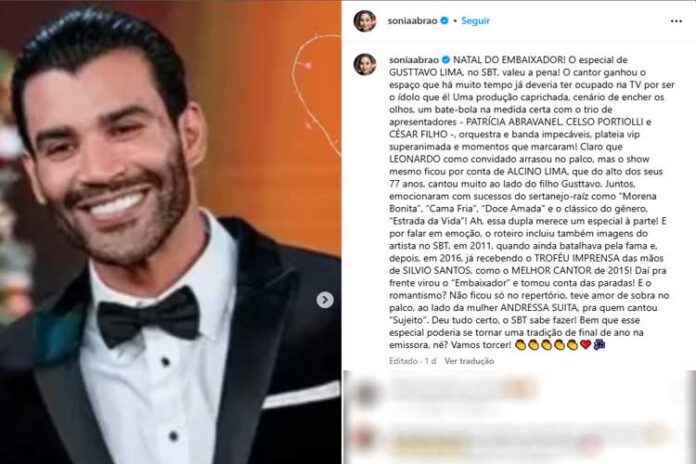Screen dimensions: 696x464
Task: Click Ver tradução link
Action: point(469,361)
